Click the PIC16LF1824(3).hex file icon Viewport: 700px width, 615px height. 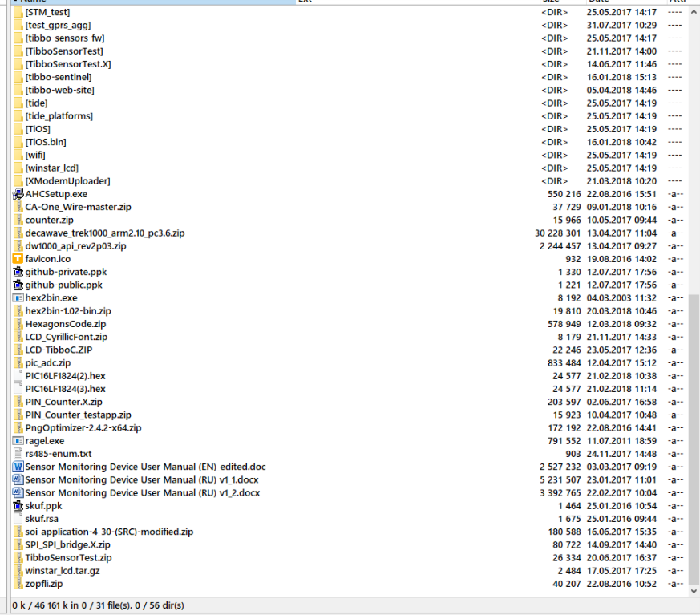tap(18, 389)
